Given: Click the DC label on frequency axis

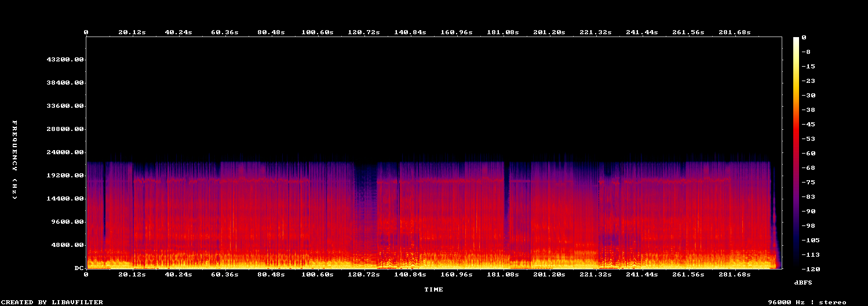Looking at the screenshot, I should click(x=79, y=268).
